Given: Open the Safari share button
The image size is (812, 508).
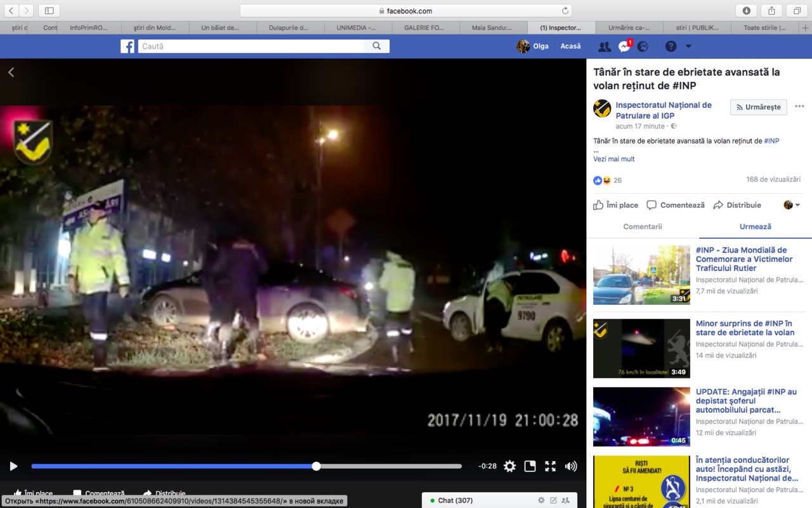Looking at the screenshot, I should (x=772, y=10).
